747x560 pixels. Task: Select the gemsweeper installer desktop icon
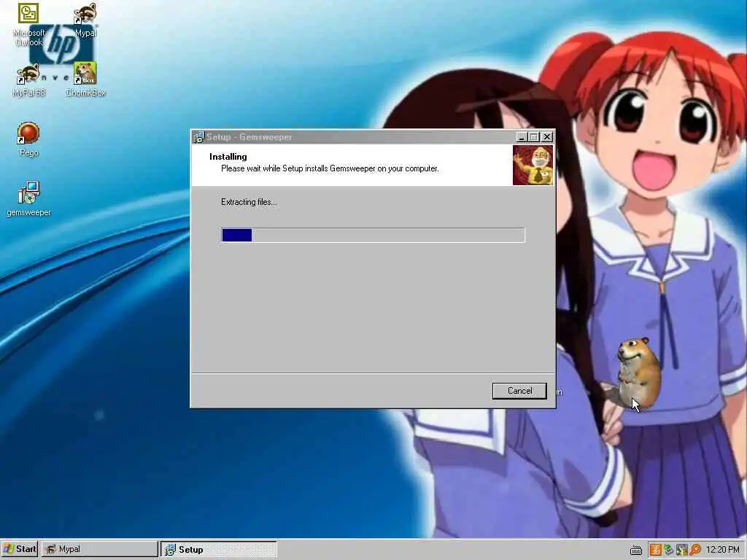pyautogui.click(x=28, y=200)
